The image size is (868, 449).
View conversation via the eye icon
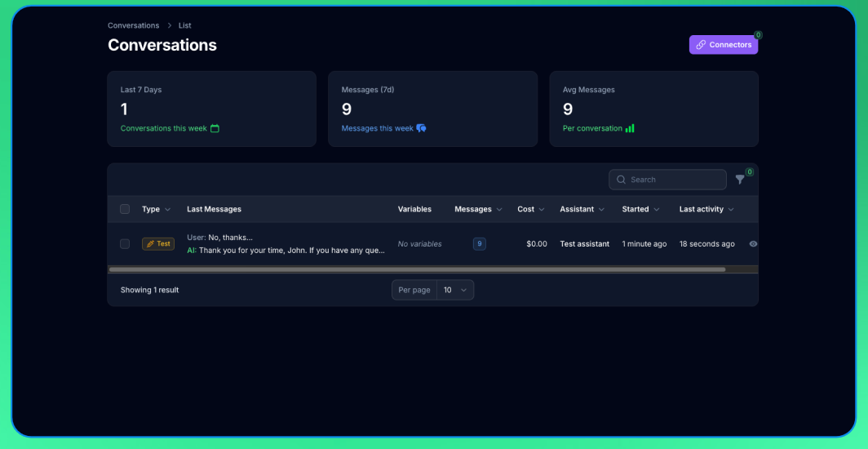click(753, 243)
